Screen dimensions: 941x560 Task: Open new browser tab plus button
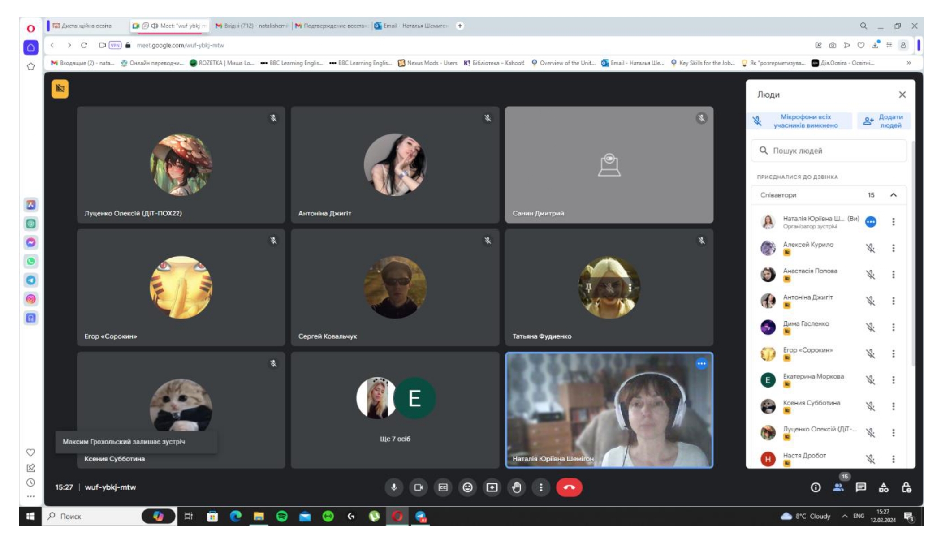[460, 26]
